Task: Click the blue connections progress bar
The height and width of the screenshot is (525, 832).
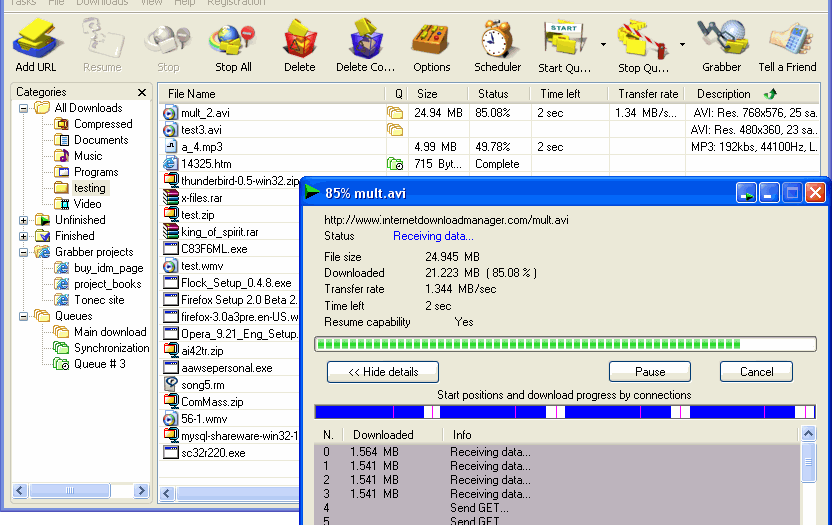Action: (565, 412)
